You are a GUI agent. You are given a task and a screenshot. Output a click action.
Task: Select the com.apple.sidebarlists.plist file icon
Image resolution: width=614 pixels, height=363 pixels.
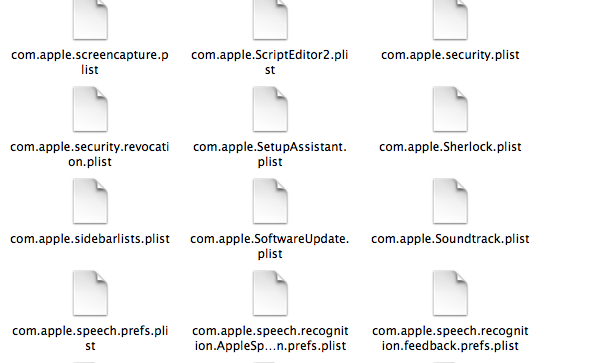(90, 201)
